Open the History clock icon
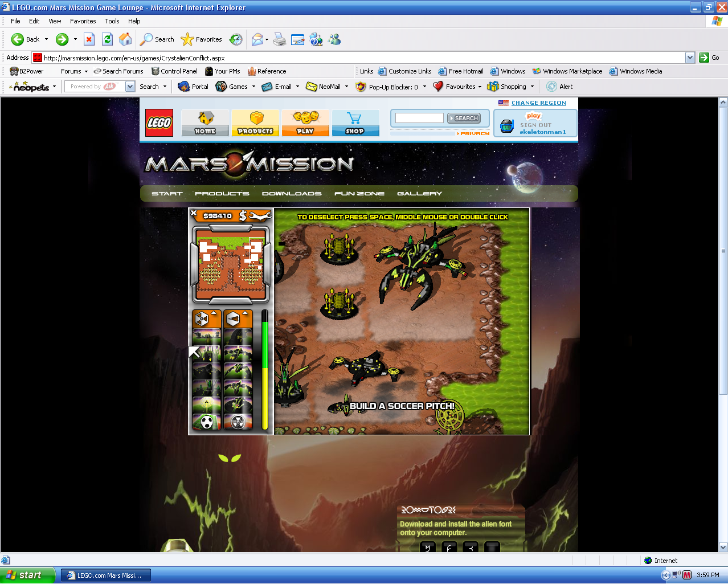 236,39
